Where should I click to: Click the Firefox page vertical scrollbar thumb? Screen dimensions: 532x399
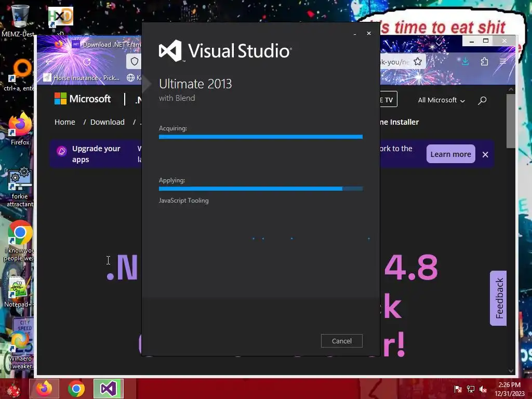511,121
